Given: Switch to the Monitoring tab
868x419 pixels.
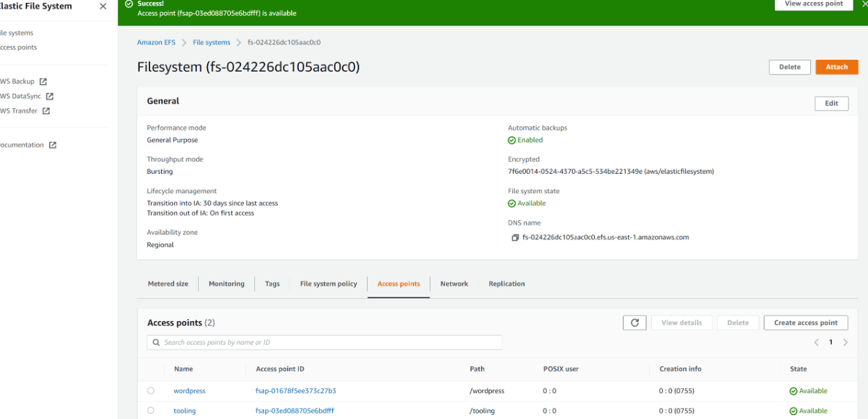Looking at the screenshot, I should coord(227,284).
